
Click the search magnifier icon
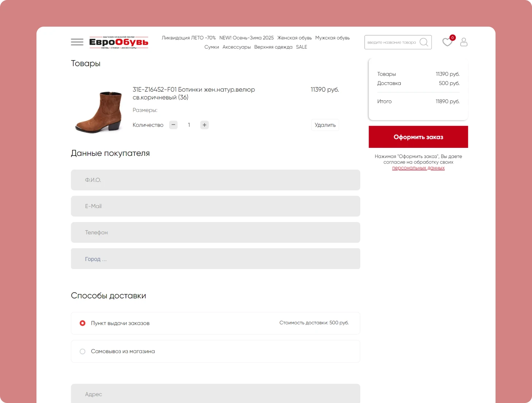424,42
